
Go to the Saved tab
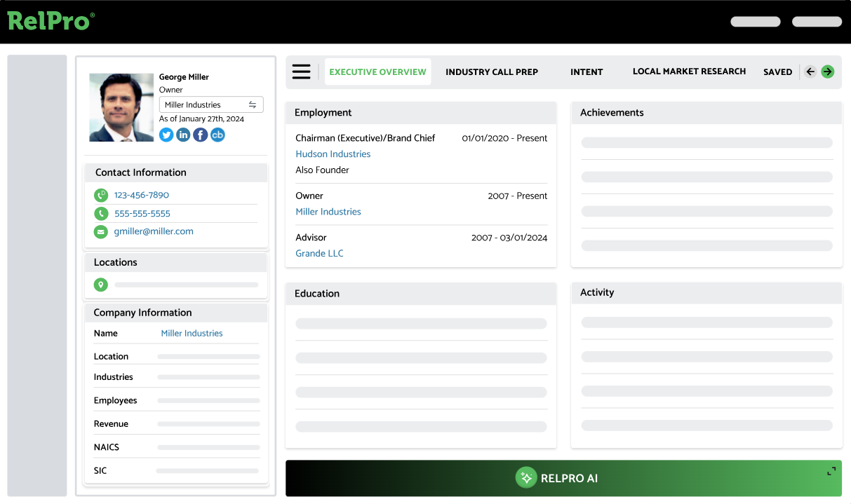click(777, 71)
